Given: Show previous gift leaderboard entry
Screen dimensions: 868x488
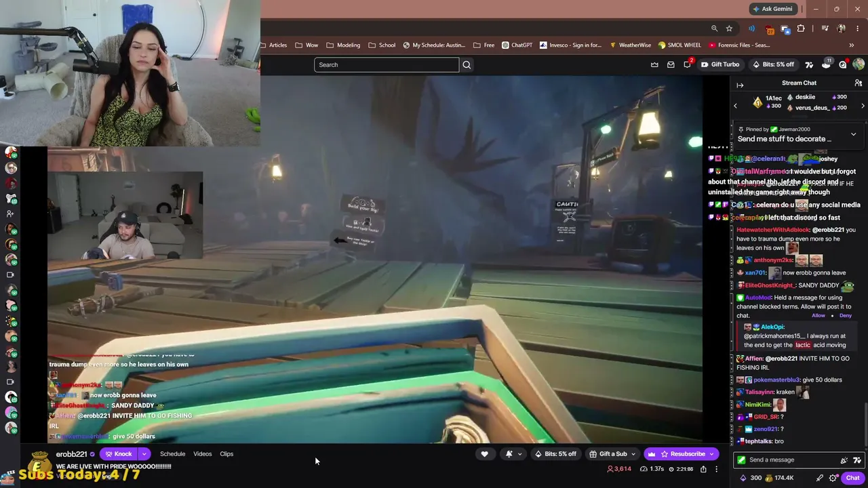Looking at the screenshot, I should [x=736, y=106].
